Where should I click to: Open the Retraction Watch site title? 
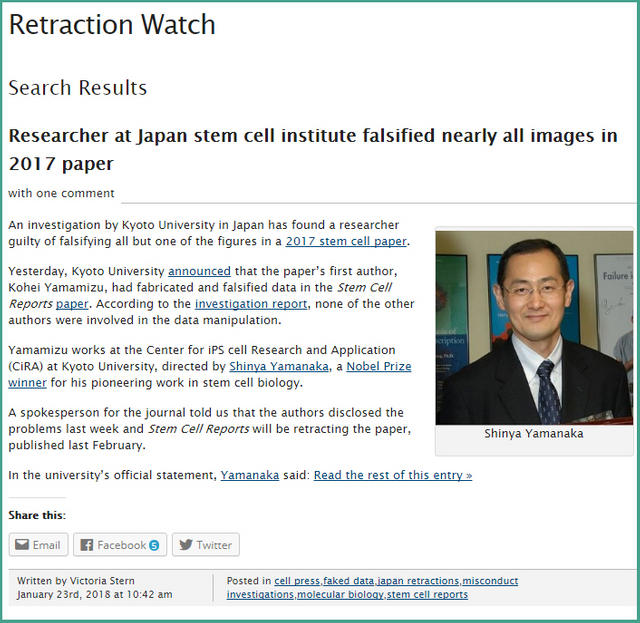[112, 25]
